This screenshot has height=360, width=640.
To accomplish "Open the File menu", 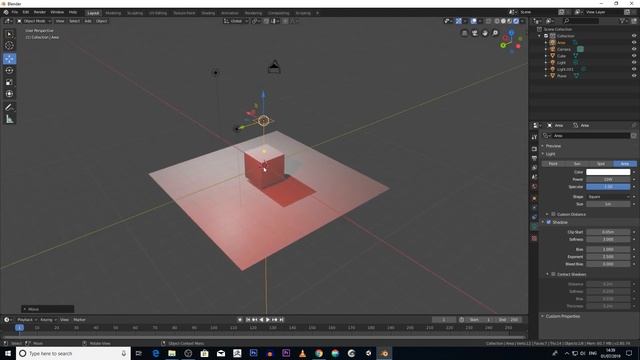I will [15, 12].
